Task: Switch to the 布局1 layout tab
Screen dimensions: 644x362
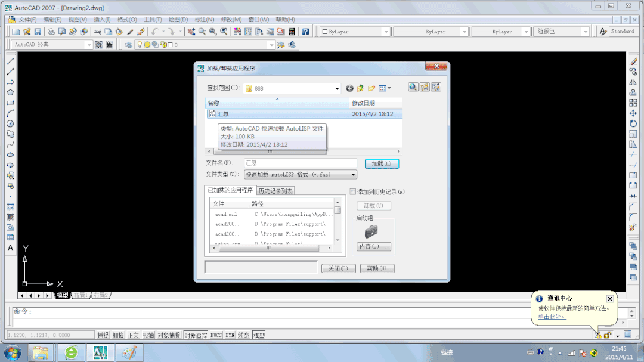Action: (81, 295)
